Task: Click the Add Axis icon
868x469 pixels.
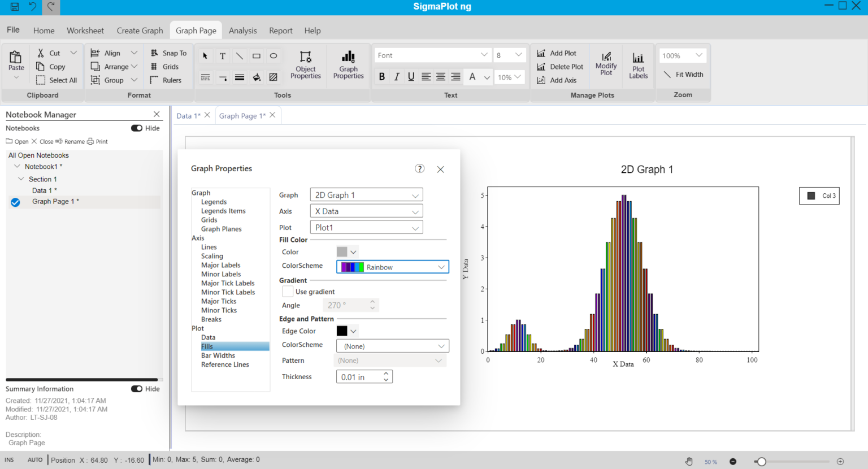Action: 558,80
